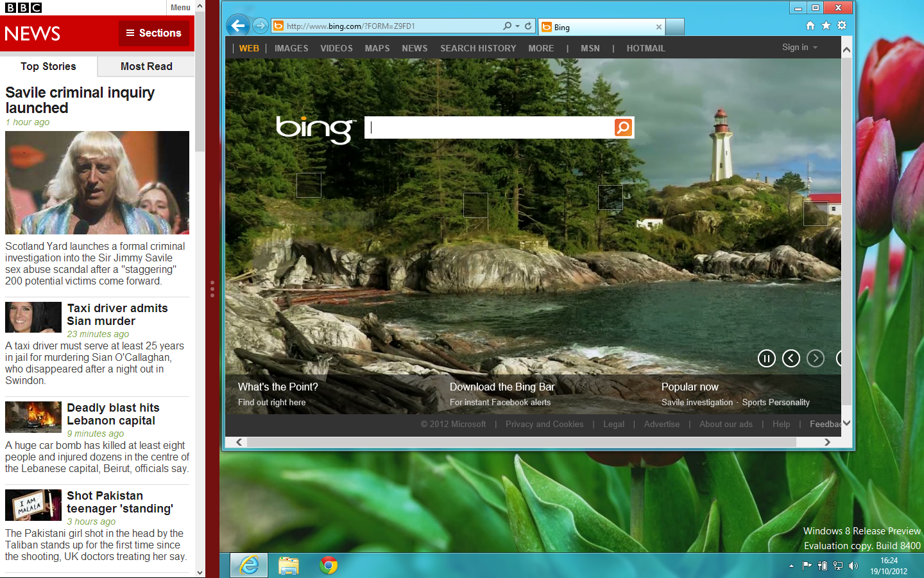Select NEWS in the Bing navigation bar

pos(415,48)
